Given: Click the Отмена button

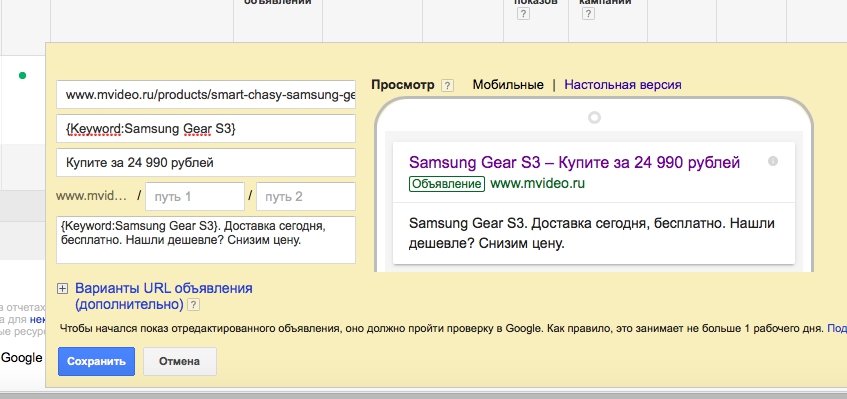Looking at the screenshot, I should tap(179, 361).
